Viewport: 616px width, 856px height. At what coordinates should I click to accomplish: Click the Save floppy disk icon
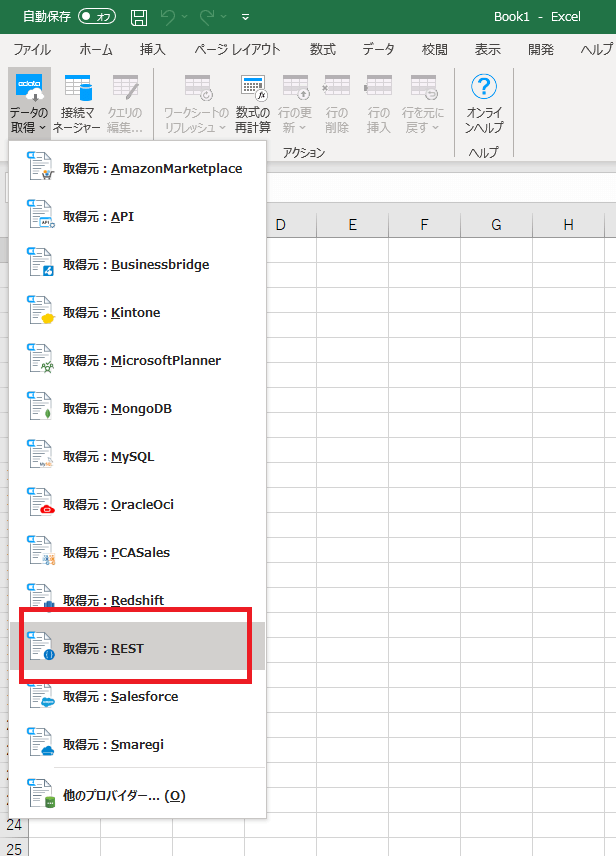139,17
